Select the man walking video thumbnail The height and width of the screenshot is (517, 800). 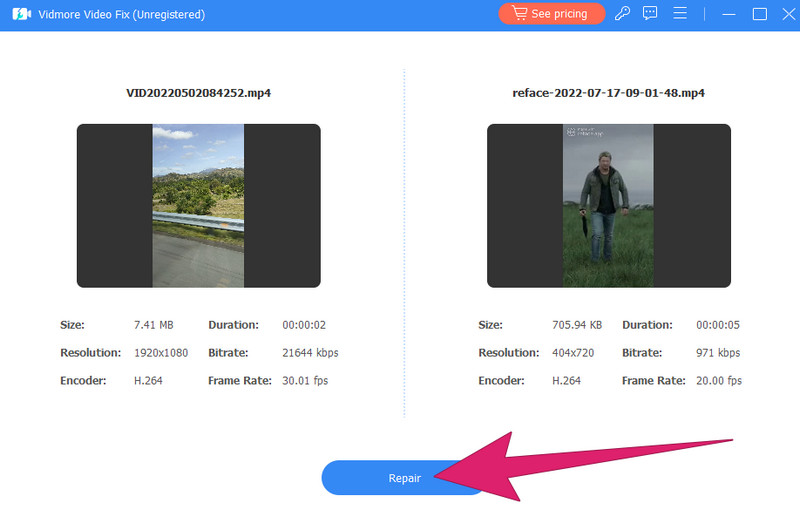tap(608, 205)
